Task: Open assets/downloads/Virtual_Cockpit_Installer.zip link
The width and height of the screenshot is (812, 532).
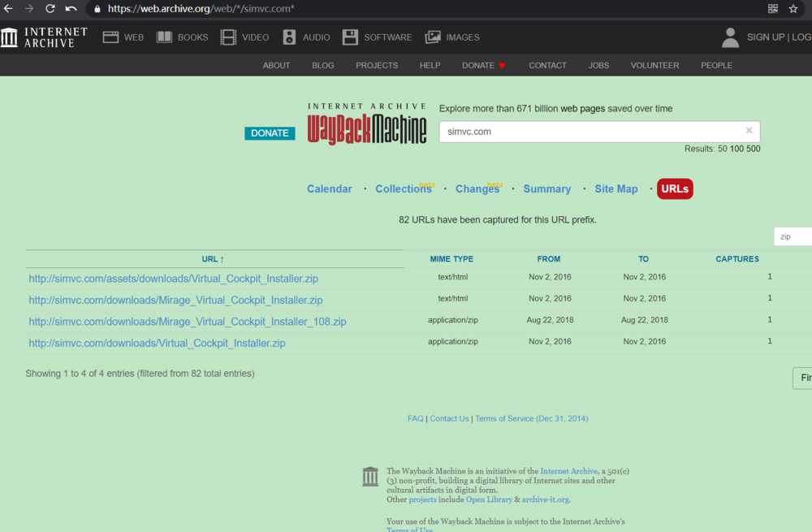Action: [x=174, y=279]
